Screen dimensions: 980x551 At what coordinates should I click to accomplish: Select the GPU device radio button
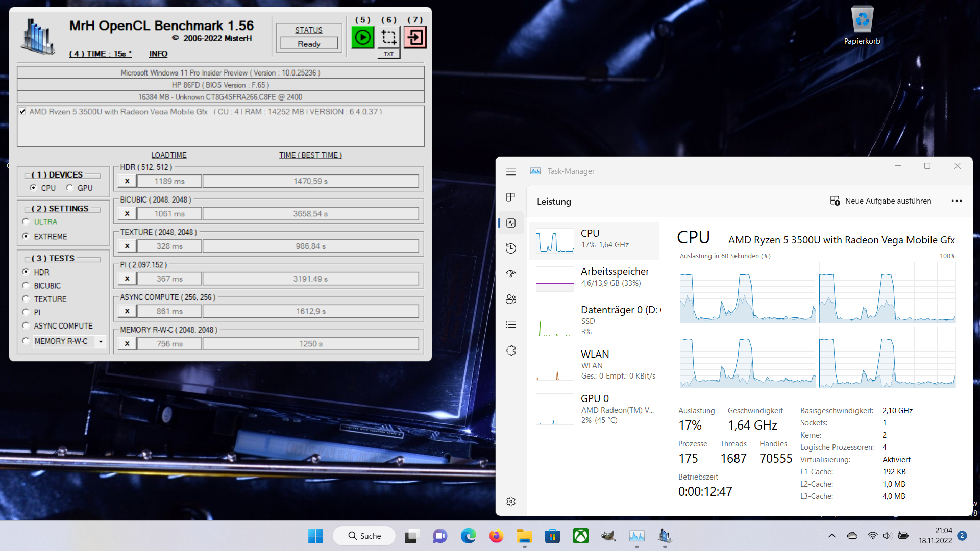[70, 188]
